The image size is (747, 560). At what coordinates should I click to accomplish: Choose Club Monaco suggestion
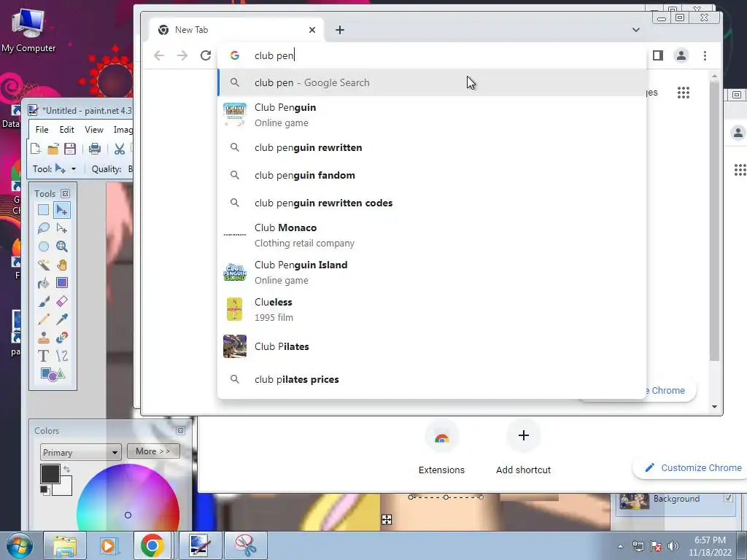[432, 236]
